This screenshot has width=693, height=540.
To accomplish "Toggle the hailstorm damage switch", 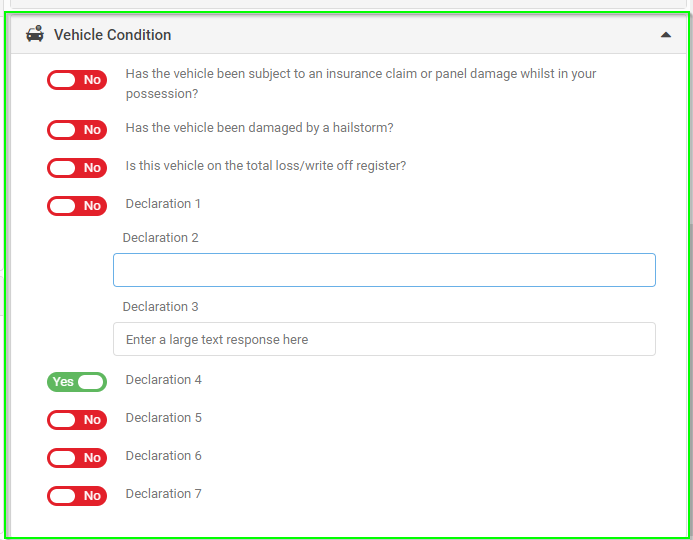I will (77, 130).
